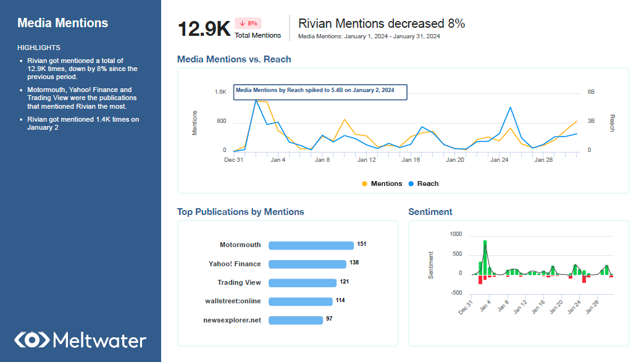Click the Meltwater logo
This screenshot has height=362, width=644.
[x=80, y=340]
